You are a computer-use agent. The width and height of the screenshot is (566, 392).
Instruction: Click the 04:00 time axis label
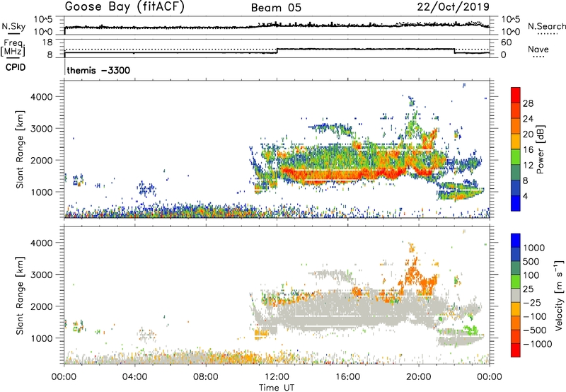[135, 376]
